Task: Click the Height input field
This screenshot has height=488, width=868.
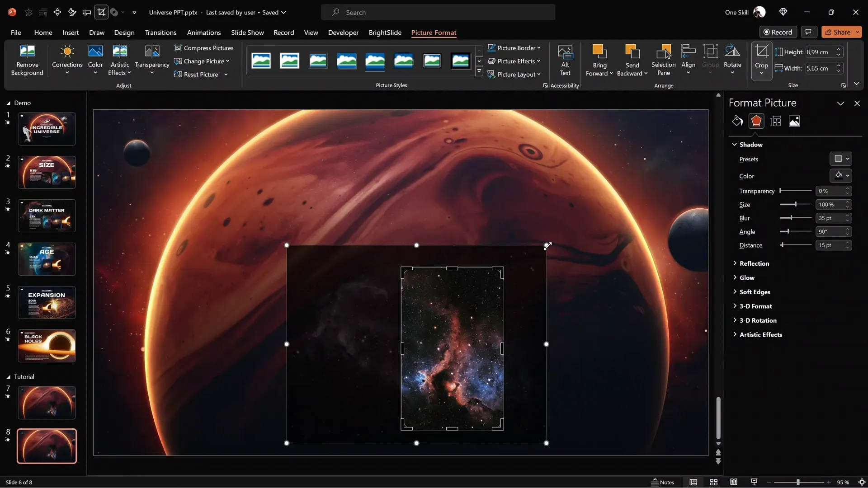Action: (x=820, y=52)
